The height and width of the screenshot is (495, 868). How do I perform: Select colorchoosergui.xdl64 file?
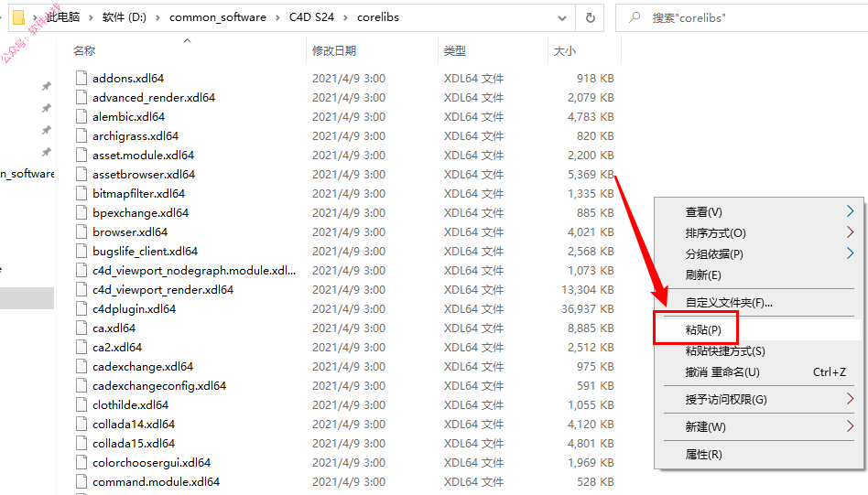(152, 463)
